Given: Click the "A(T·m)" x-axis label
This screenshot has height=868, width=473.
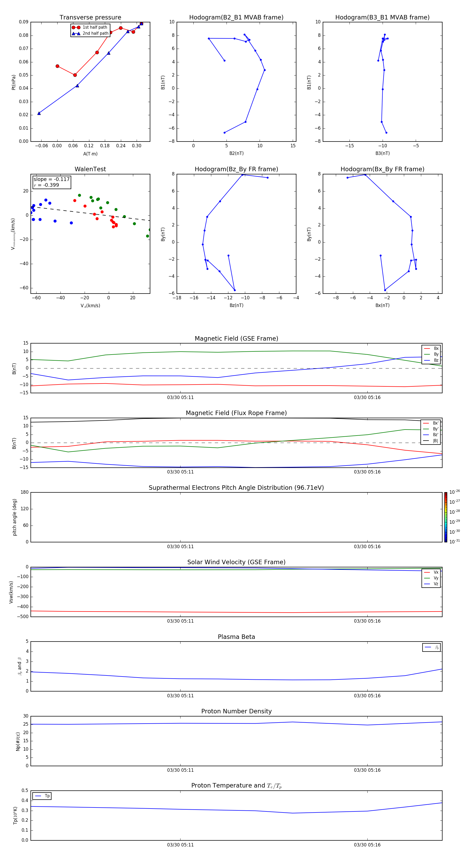Looking at the screenshot, I should (90, 154).
